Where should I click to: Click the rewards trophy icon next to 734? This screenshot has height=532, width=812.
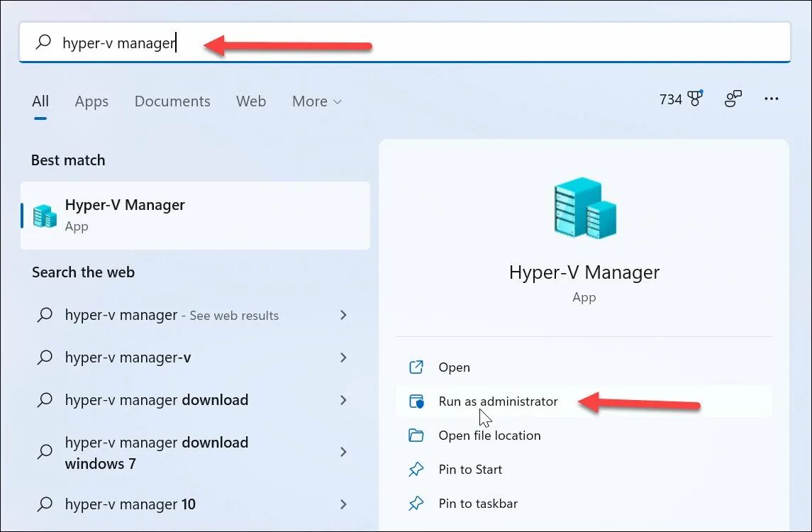tap(695, 98)
